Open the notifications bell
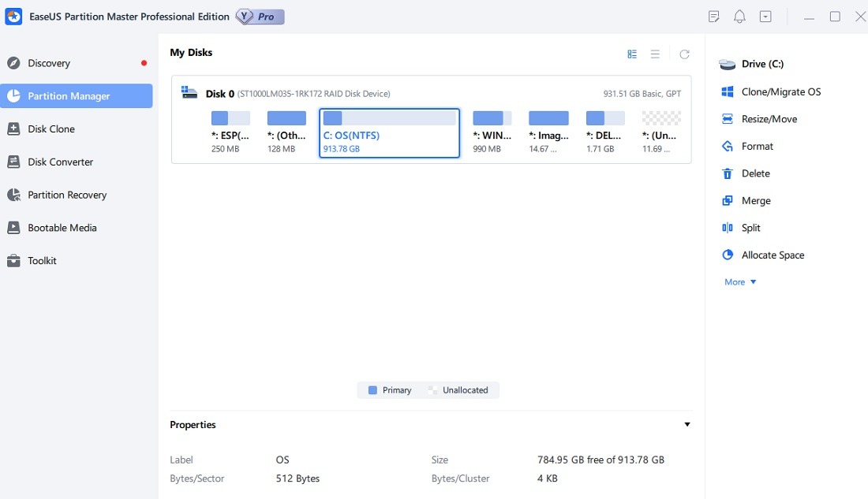 739,16
